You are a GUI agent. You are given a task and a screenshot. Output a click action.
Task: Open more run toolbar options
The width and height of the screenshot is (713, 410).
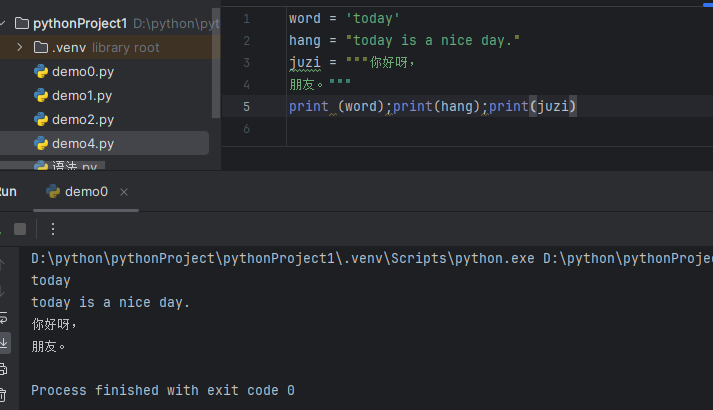pyautogui.click(x=53, y=229)
